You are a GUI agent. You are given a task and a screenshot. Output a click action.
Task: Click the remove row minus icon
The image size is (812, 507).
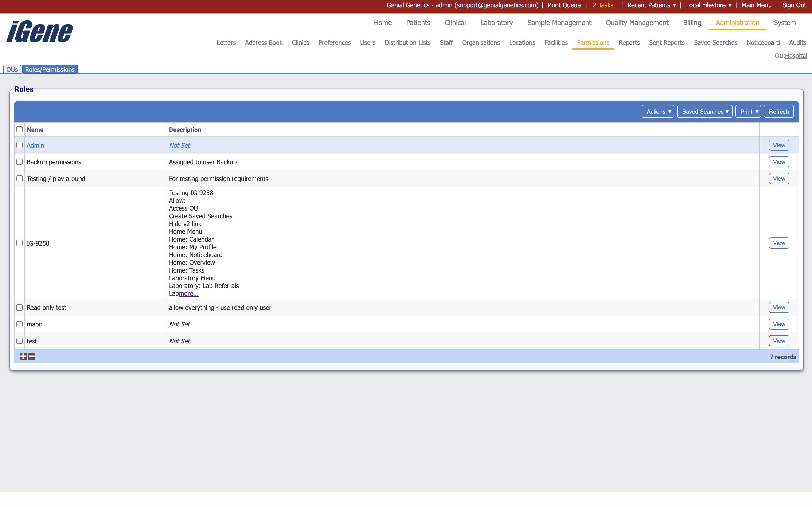pyautogui.click(x=31, y=357)
